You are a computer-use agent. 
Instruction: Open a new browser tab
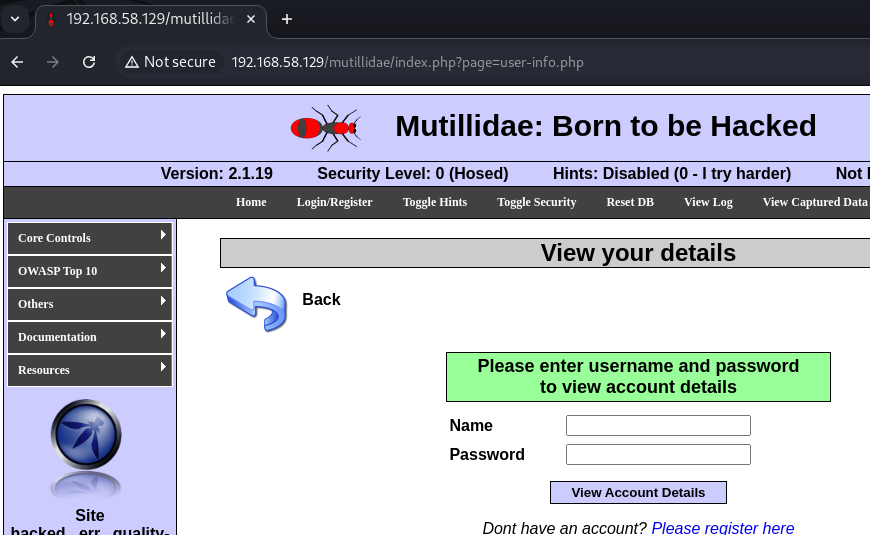(x=287, y=19)
